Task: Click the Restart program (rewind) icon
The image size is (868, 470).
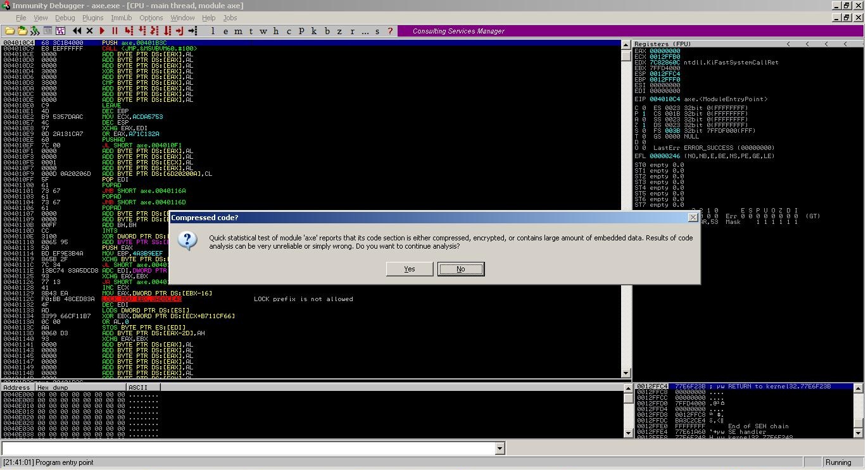Action: (77, 30)
